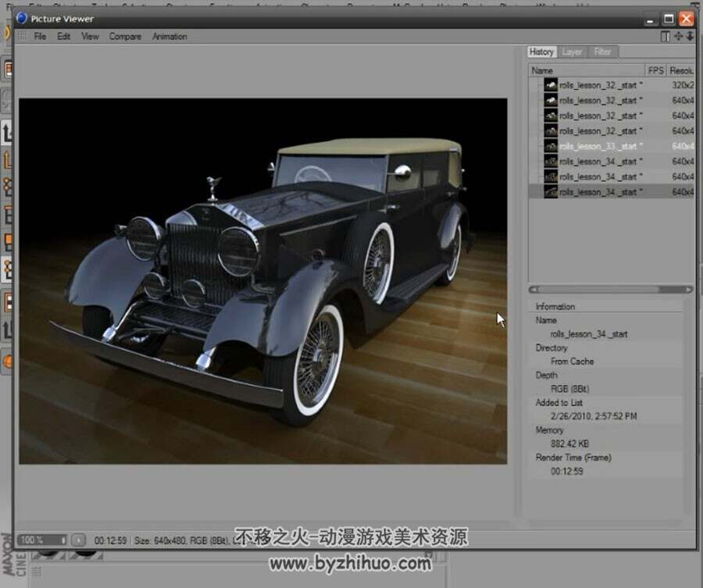The height and width of the screenshot is (588, 703).
Task: Open the Animation menu
Action: tap(170, 36)
